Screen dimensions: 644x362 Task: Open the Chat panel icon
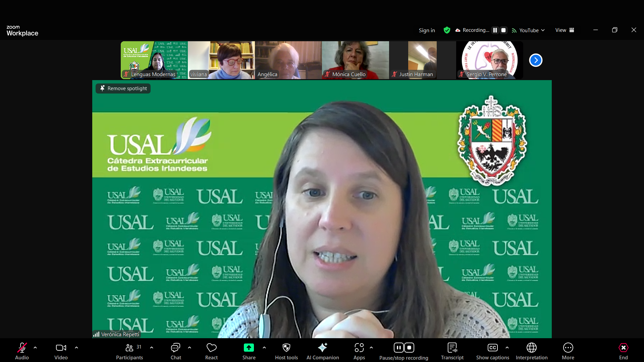point(175,348)
